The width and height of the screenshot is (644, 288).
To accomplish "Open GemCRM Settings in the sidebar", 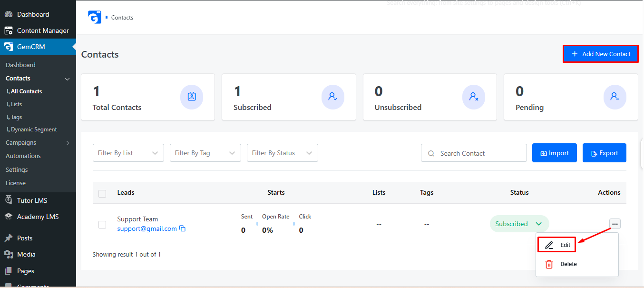I will (17, 170).
